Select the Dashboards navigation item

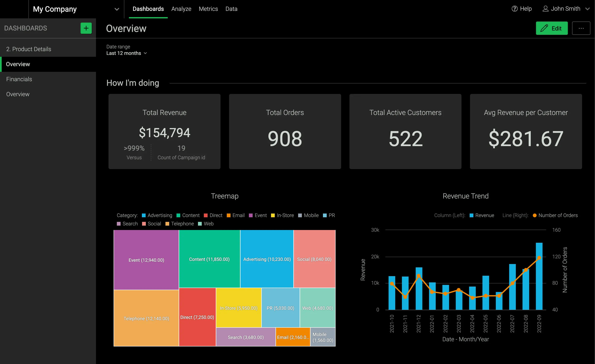point(148,9)
